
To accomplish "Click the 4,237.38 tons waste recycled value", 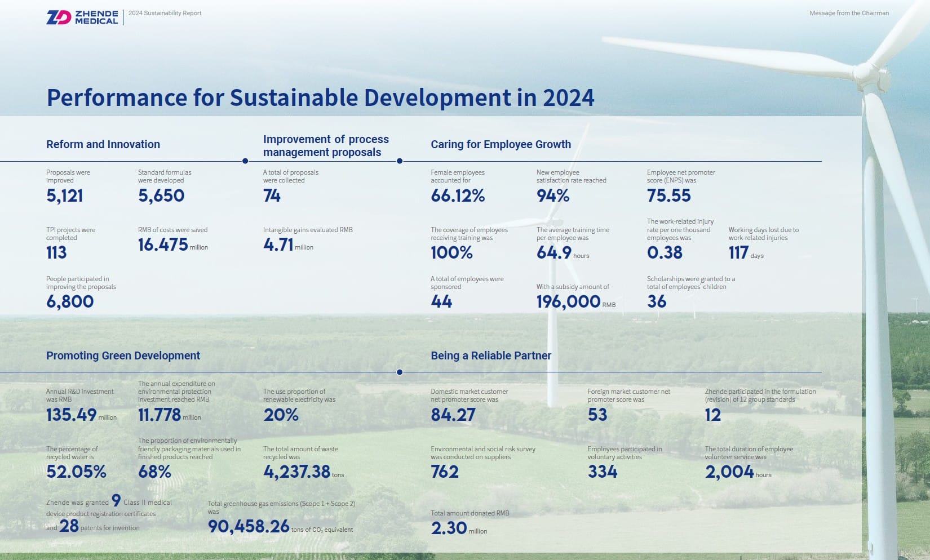I will point(296,471).
